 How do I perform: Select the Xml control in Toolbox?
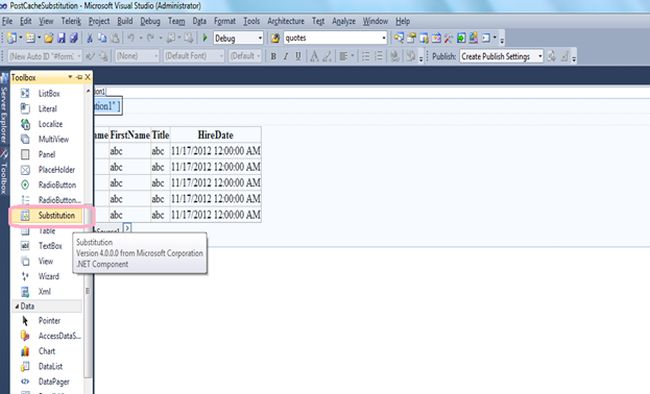(47, 292)
